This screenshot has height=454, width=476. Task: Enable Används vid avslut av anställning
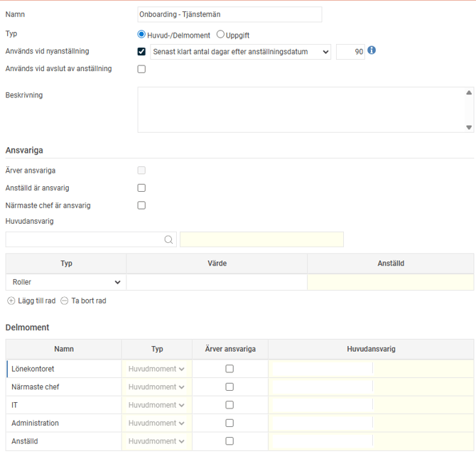[141, 69]
